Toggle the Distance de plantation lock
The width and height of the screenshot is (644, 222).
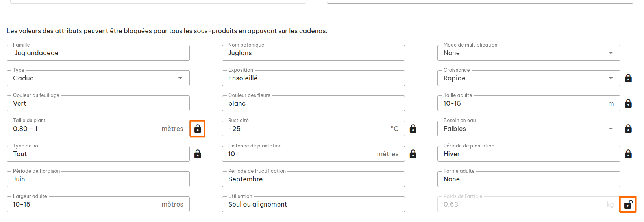click(413, 154)
